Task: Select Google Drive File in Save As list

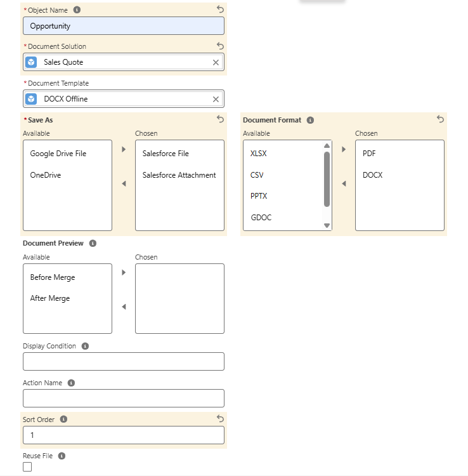Action: (x=58, y=154)
